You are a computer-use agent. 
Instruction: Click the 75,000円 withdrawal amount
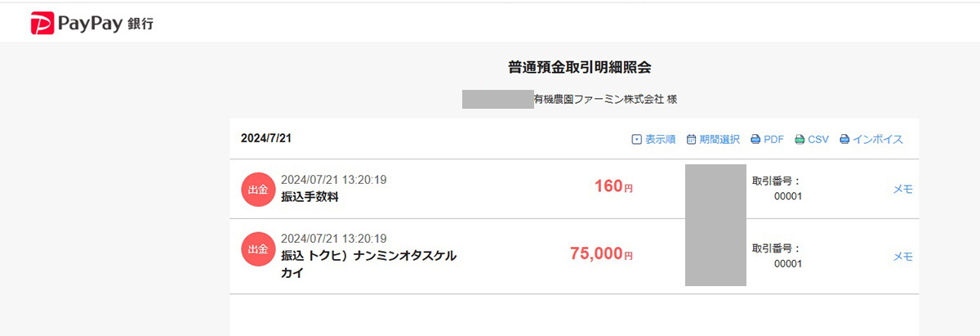[601, 254]
